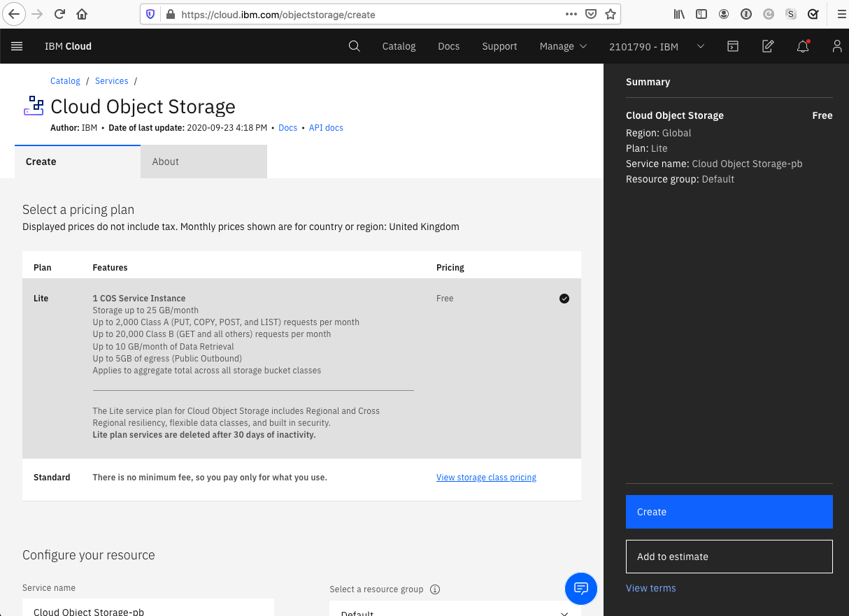Click the resource group info icon
The width and height of the screenshot is (849, 616).
(435, 589)
